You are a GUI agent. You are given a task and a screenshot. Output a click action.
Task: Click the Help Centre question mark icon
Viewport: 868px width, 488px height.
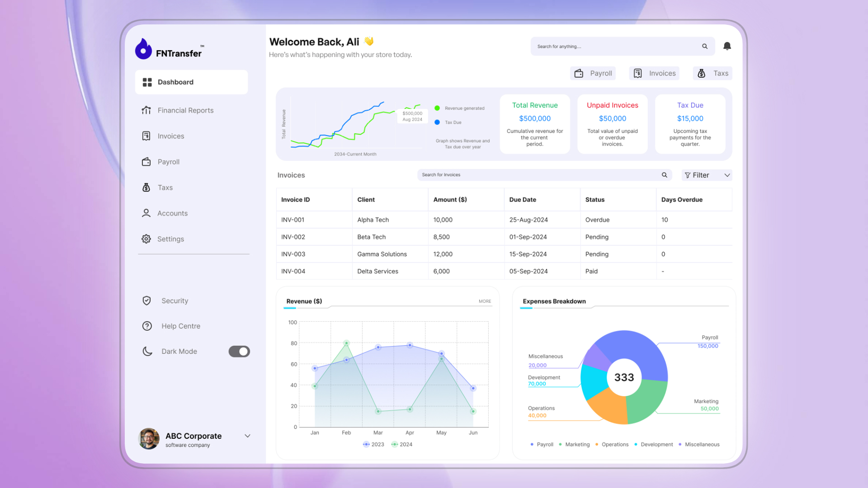click(x=147, y=326)
